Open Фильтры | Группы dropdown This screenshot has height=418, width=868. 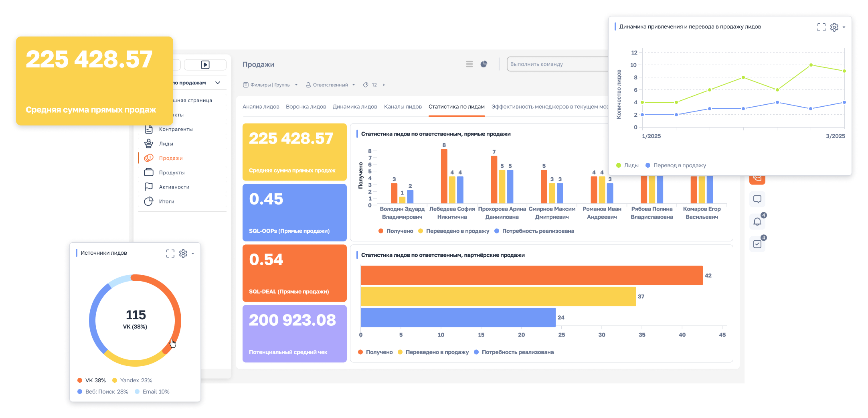271,85
